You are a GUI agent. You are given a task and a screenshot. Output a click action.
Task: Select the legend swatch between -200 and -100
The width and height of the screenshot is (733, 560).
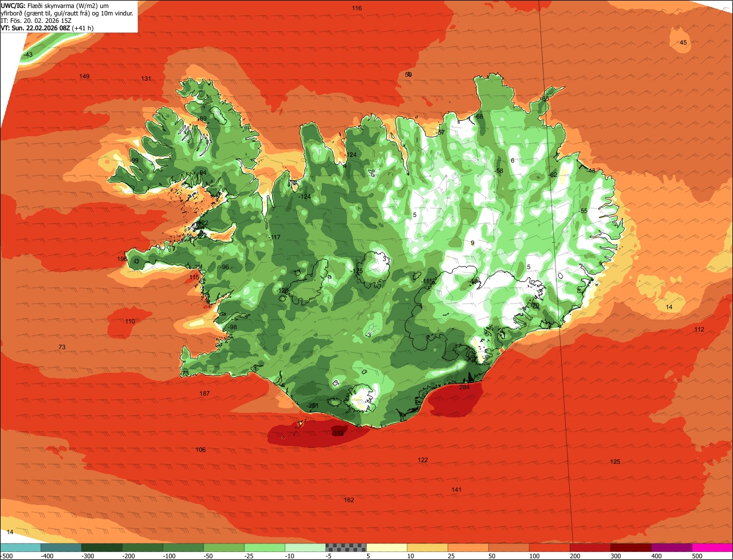point(143,547)
